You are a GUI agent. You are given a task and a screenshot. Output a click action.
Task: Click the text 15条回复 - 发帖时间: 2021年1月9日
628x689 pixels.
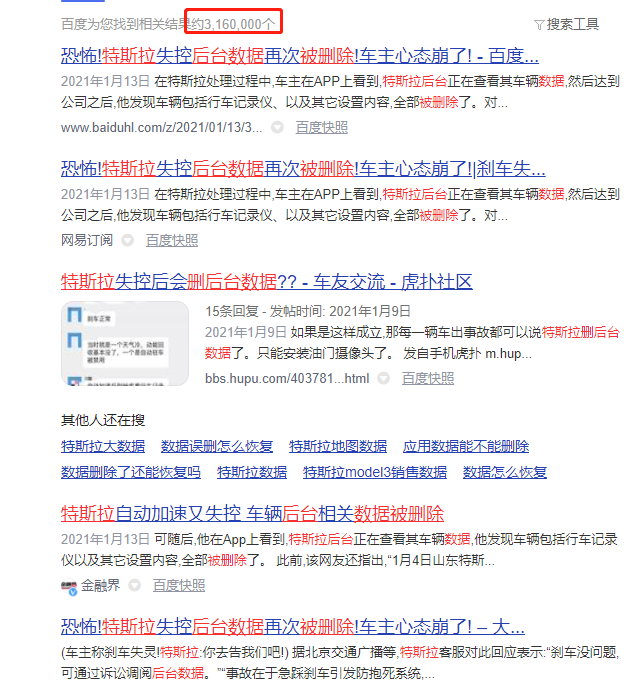308,311
